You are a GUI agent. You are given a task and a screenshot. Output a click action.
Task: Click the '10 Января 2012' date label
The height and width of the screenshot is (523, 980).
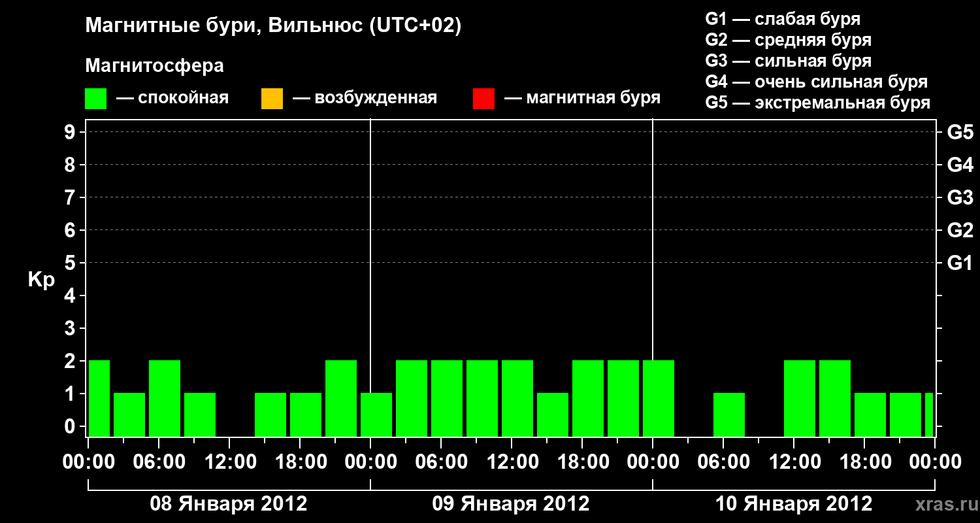[794, 504]
